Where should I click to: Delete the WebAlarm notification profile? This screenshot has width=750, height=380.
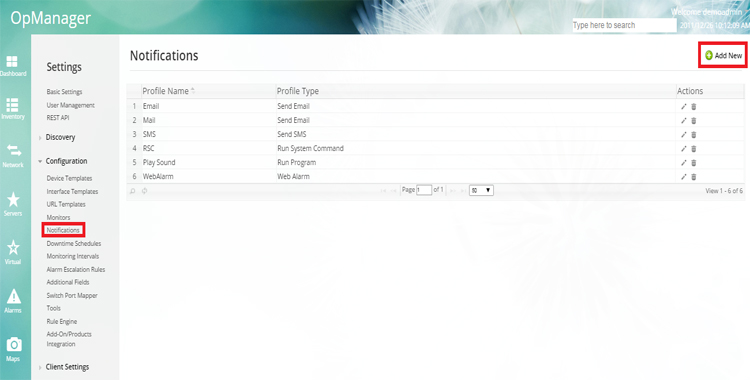click(x=694, y=177)
